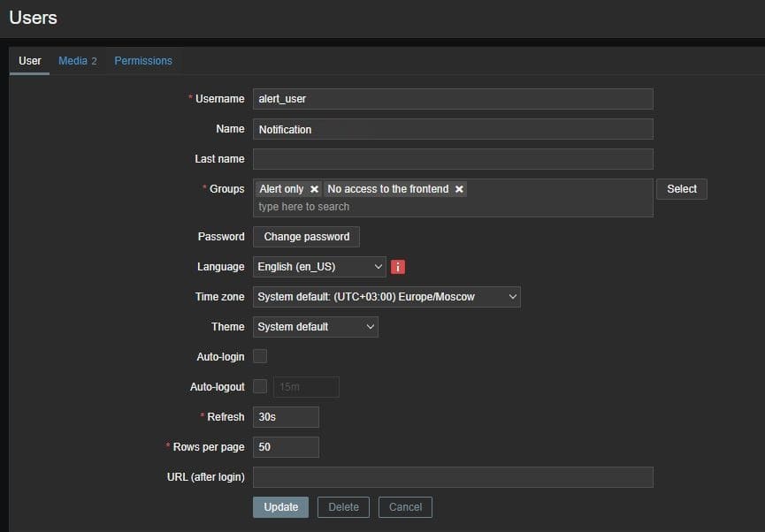The width and height of the screenshot is (765, 532).
Task: Open the Permissions tab
Action: pos(143,61)
